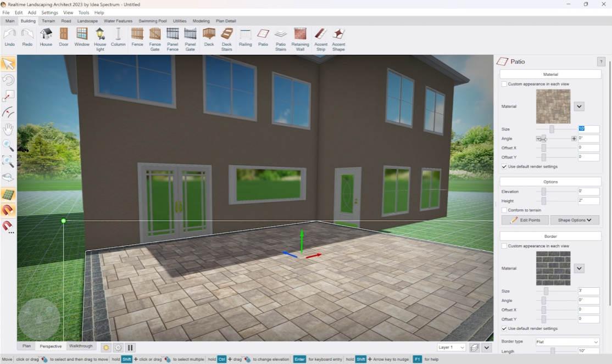Activate the arrow selection tool

(8, 64)
